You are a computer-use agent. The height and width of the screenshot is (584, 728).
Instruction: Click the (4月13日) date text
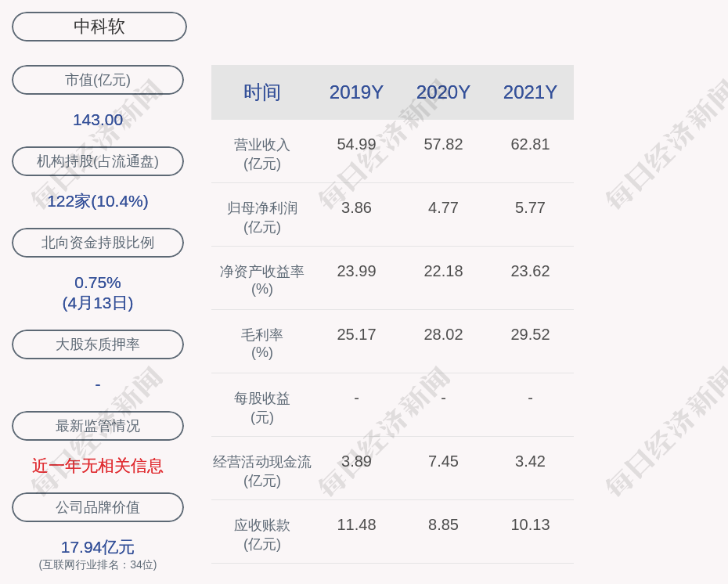pyautogui.click(x=98, y=303)
